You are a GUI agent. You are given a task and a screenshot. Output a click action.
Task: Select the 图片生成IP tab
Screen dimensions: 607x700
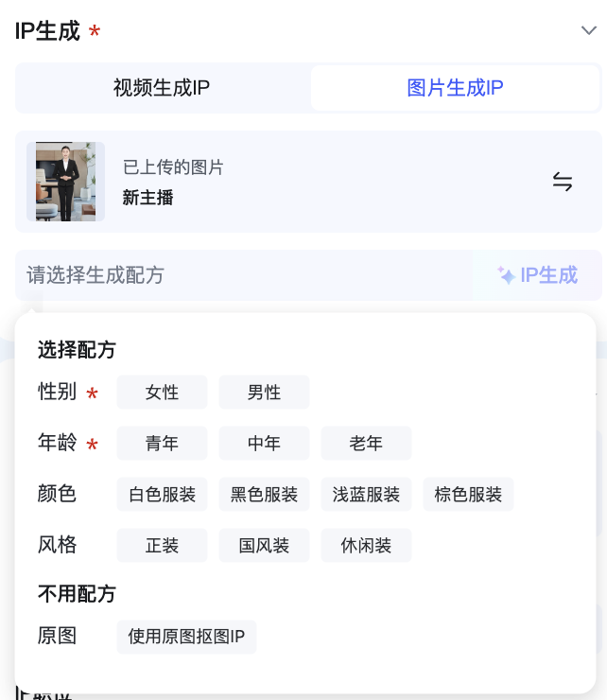tap(456, 87)
